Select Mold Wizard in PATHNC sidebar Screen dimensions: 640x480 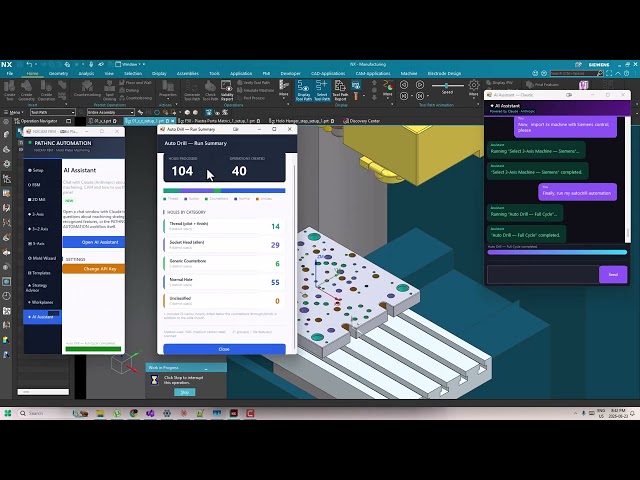point(42,258)
